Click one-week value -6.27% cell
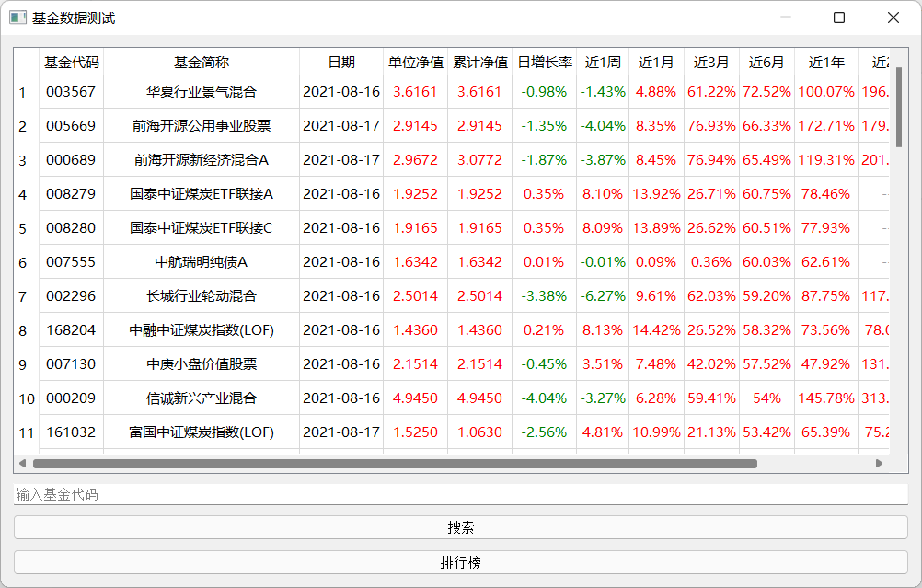This screenshot has width=922, height=588. click(603, 296)
